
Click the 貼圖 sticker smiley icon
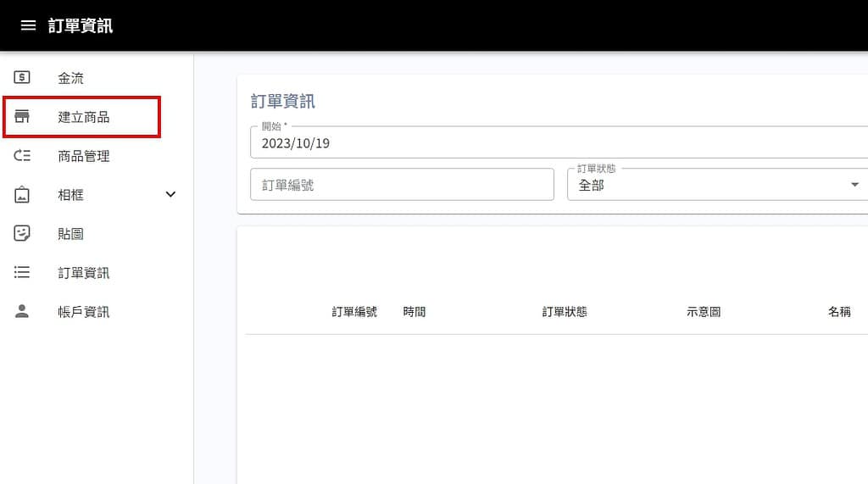pyautogui.click(x=23, y=234)
